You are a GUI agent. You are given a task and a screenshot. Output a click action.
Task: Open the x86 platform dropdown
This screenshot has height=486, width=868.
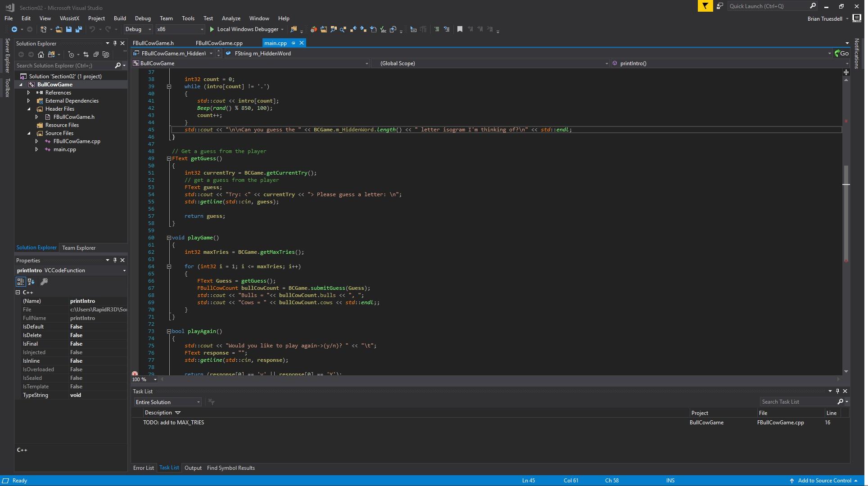[x=180, y=29]
